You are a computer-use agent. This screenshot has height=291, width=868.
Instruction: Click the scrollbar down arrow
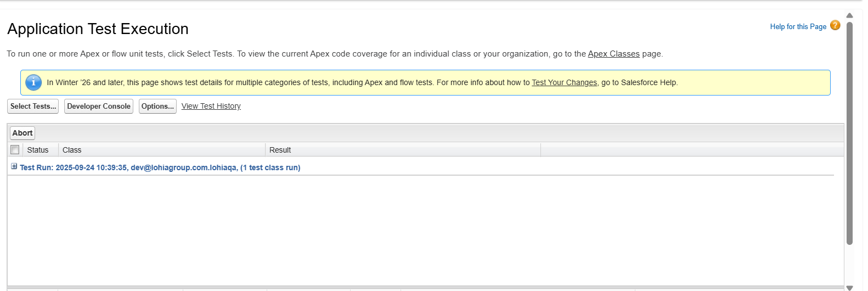849,287
